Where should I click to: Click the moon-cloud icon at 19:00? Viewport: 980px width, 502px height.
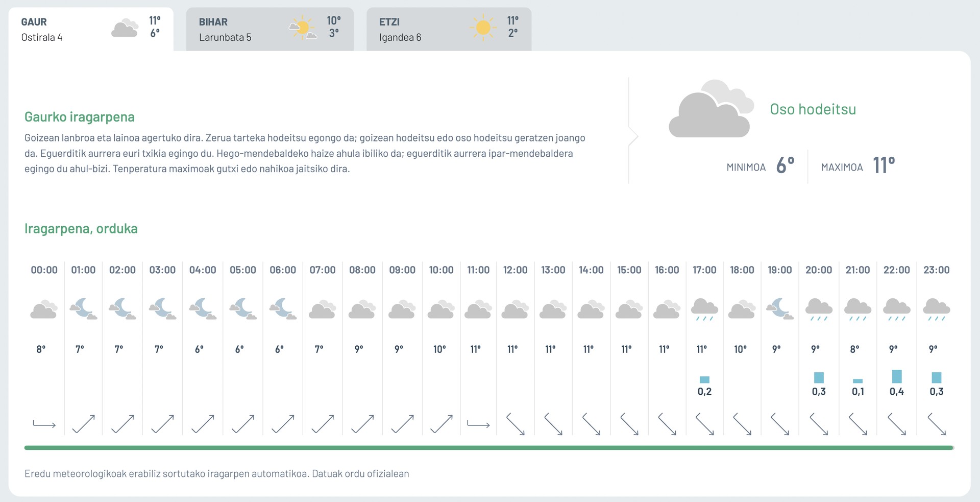[x=780, y=309]
